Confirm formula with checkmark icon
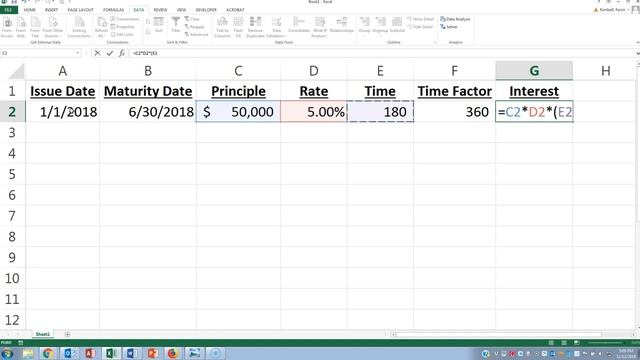This screenshot has height=360, width=640. 109,53
